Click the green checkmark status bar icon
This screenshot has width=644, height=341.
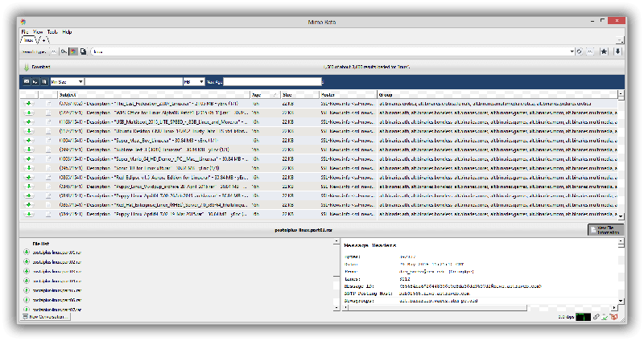point(605,317)
